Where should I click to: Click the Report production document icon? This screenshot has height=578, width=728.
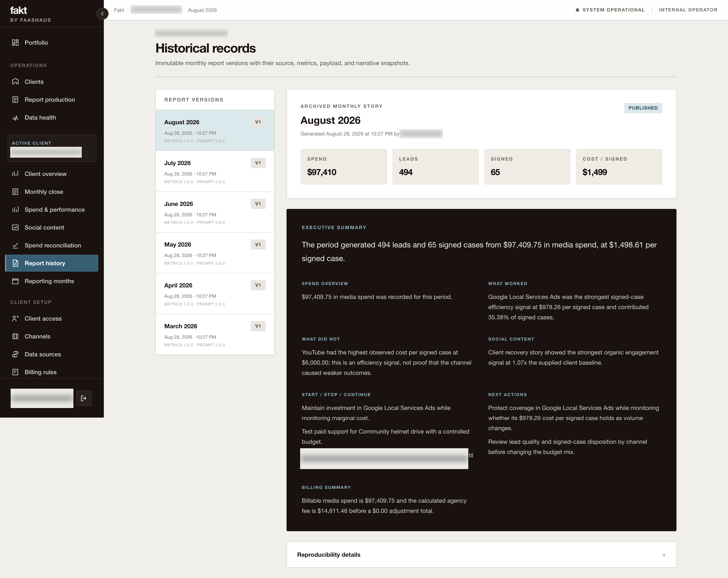pyautogui.click(x=15, y=100)
